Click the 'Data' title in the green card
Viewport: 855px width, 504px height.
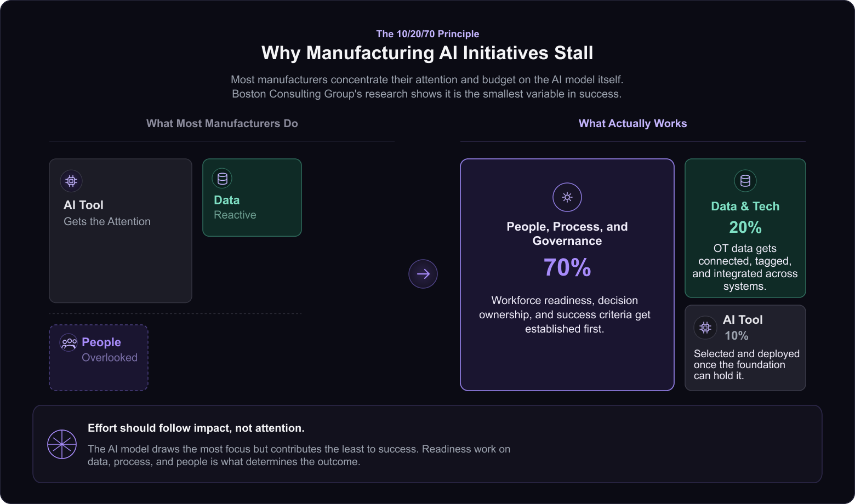(227, 200)
